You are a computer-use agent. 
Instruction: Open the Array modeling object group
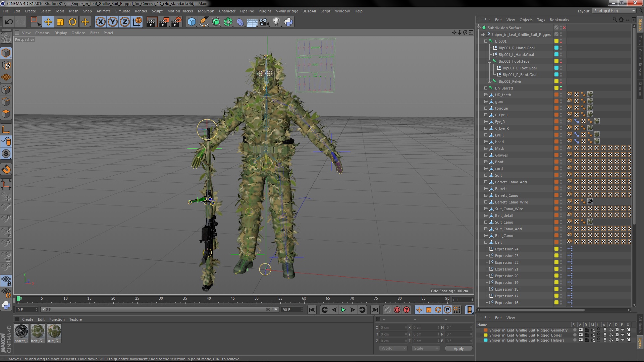pos(228,22)
